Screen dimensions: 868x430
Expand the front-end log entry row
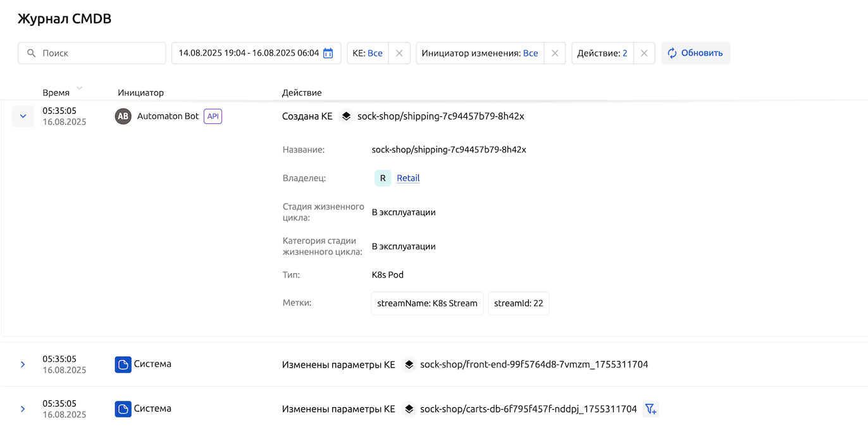(x=23, y=365)
